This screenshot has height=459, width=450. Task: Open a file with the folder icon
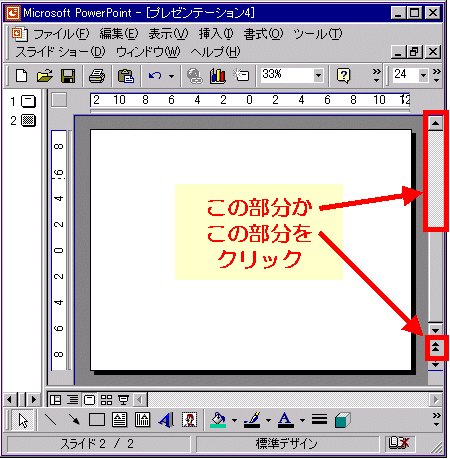[45, 76]
